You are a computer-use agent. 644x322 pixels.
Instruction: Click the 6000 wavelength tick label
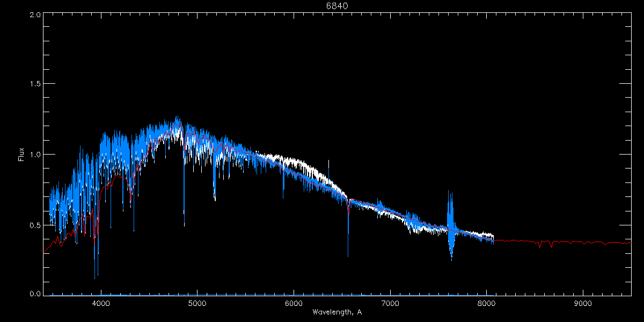click(294, 303)
